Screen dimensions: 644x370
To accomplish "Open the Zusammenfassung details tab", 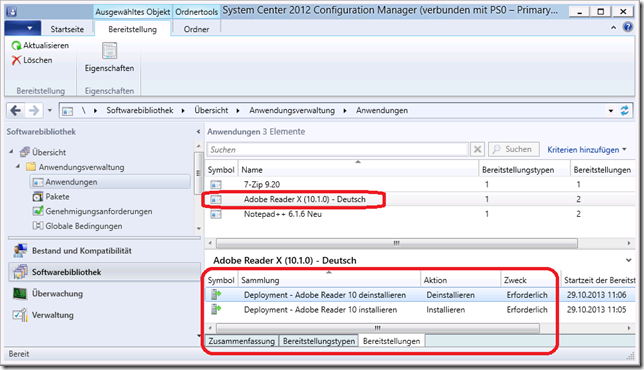I will point(242,341).
